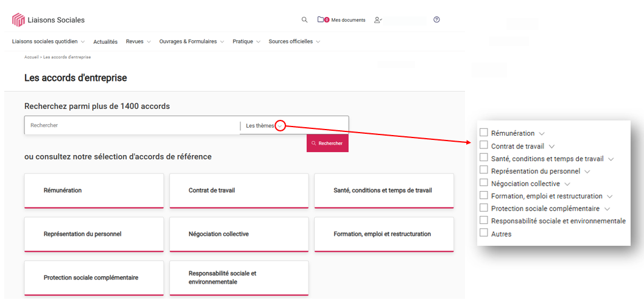644x306 pixels.
Task: Check Santé, conditions et temps de travail box
Action: pos(484,158)
